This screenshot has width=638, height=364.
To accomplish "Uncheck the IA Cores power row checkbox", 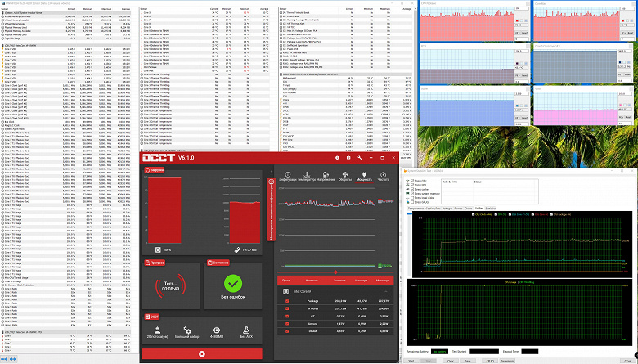I will coord(287,308).
